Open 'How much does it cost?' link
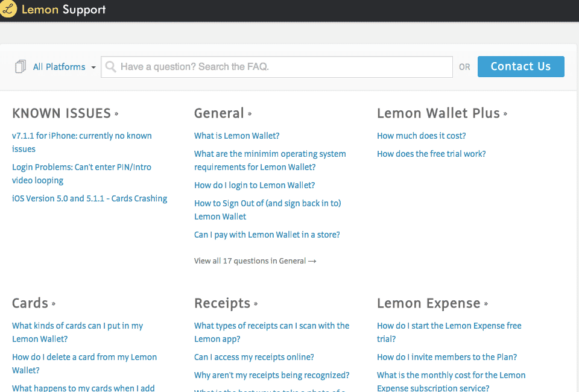The image size is (579, 392). point(421,136)
